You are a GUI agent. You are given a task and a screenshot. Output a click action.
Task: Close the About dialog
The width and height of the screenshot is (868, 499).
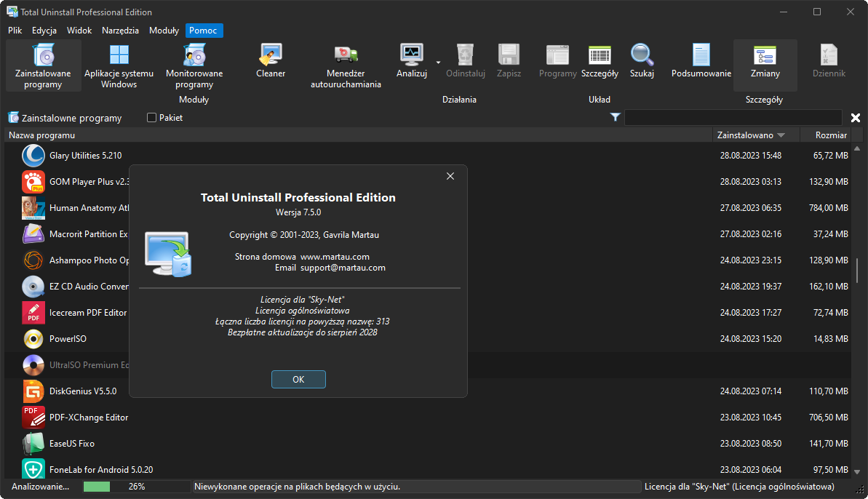[x=450, y=176]
